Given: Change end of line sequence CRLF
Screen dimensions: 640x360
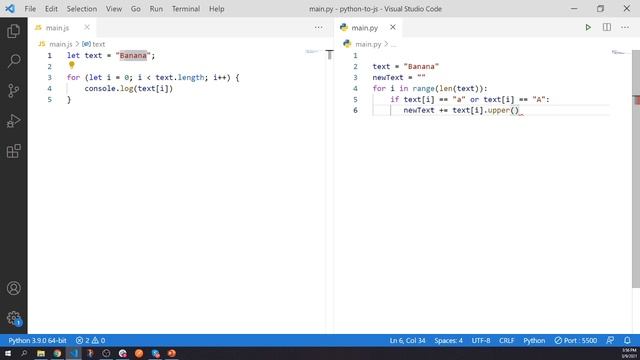Looking at the screenshot, I should coord(507,340).
